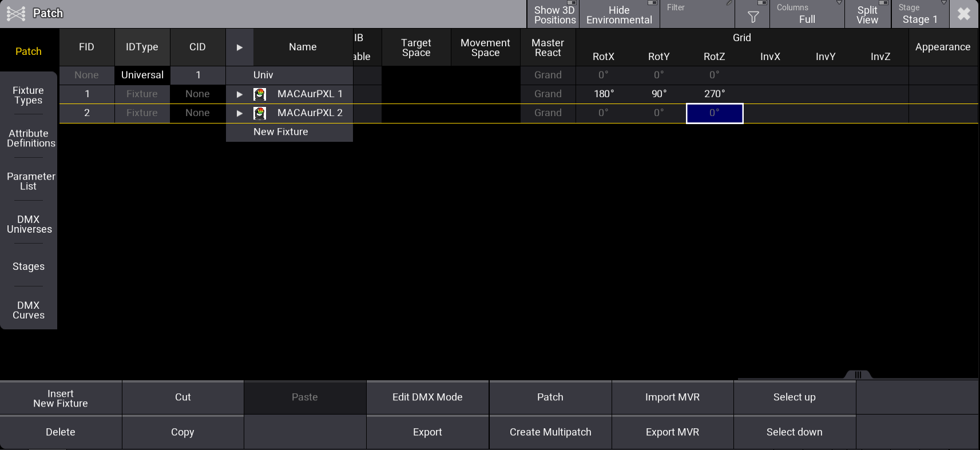980x450 pixels.
Task: Click the New Fixture row entry
Action: [x=281, y=132]
